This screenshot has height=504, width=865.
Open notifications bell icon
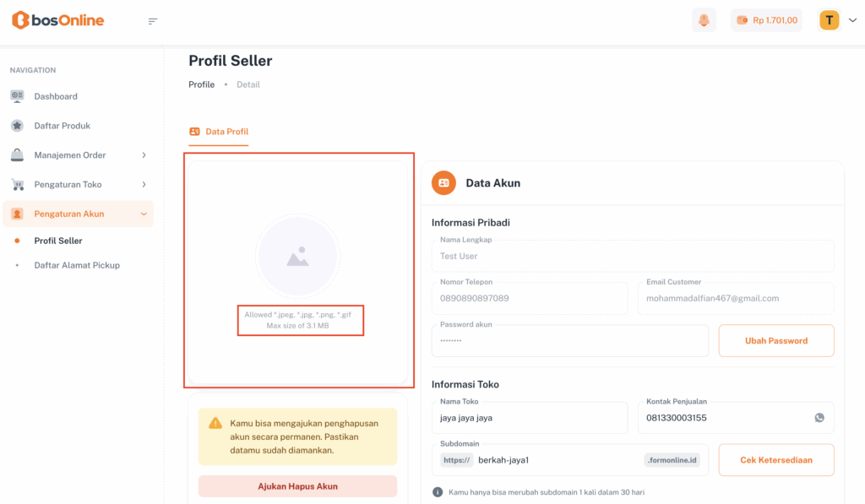tap(704, 20)
